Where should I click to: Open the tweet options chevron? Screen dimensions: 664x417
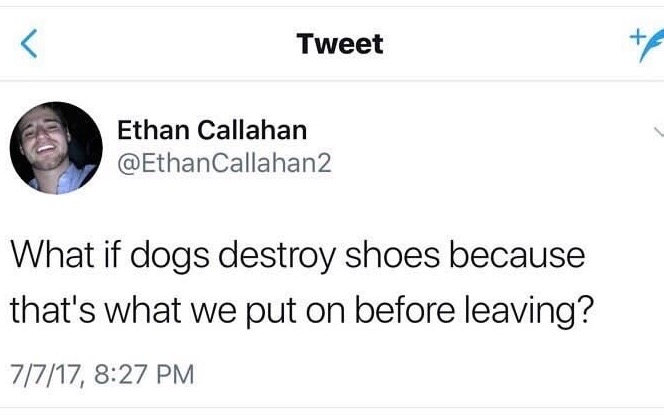click(656, 131)
